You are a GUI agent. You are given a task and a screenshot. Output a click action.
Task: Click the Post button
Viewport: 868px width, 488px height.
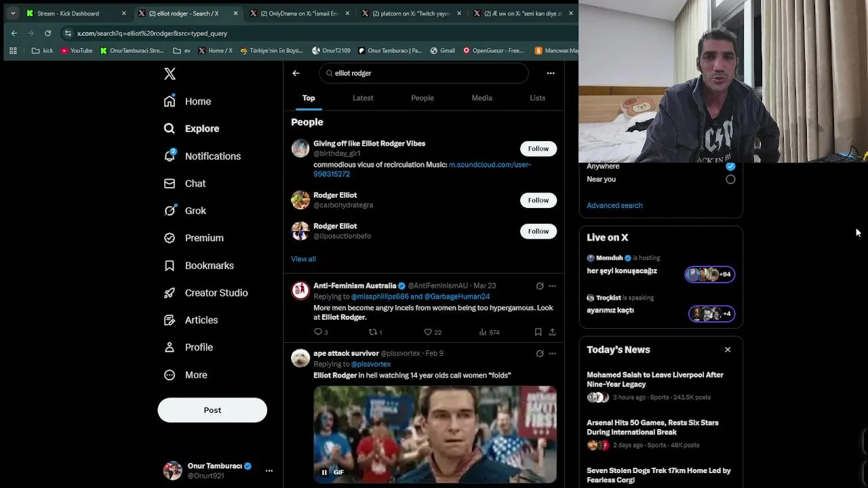212,410
